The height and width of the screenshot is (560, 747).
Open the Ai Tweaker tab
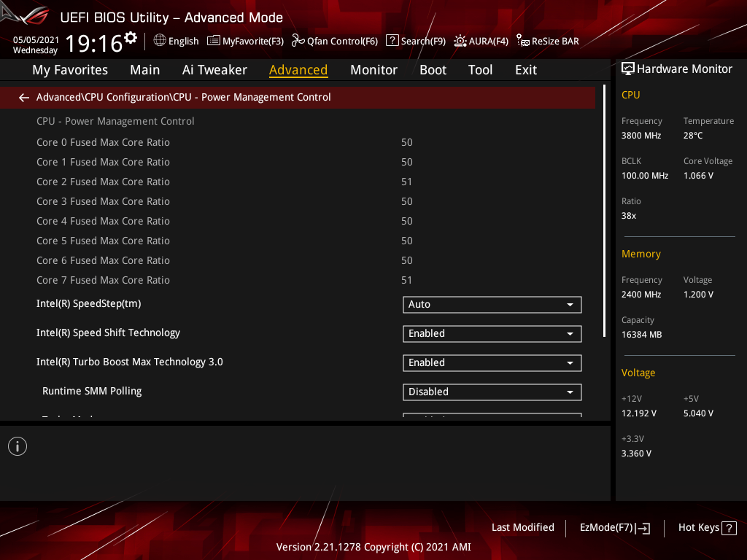[x=214, y=70]
